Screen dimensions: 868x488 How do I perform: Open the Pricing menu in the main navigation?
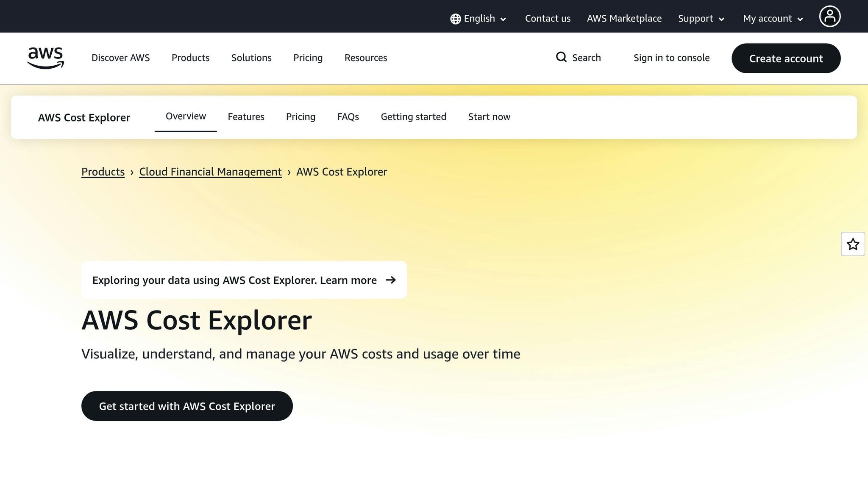click(308, 58)
